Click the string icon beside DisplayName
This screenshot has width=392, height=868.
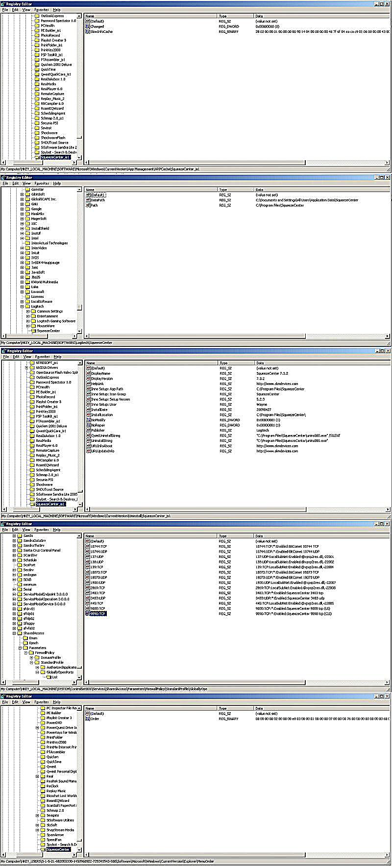[89, 373]
